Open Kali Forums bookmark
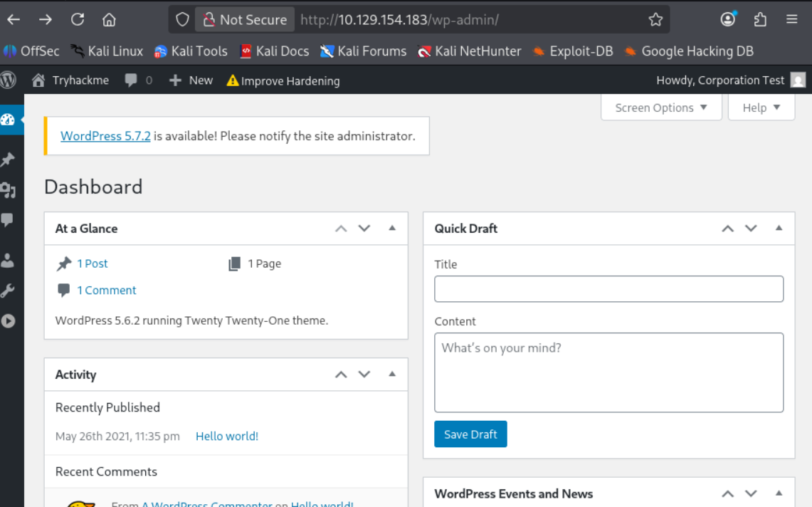 364,51
